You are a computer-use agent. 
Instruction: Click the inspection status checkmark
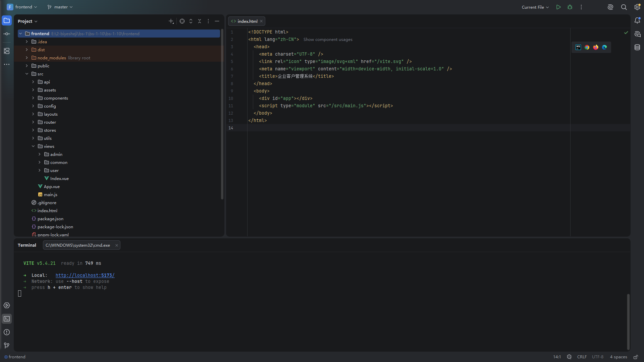(x=626, y=33)
